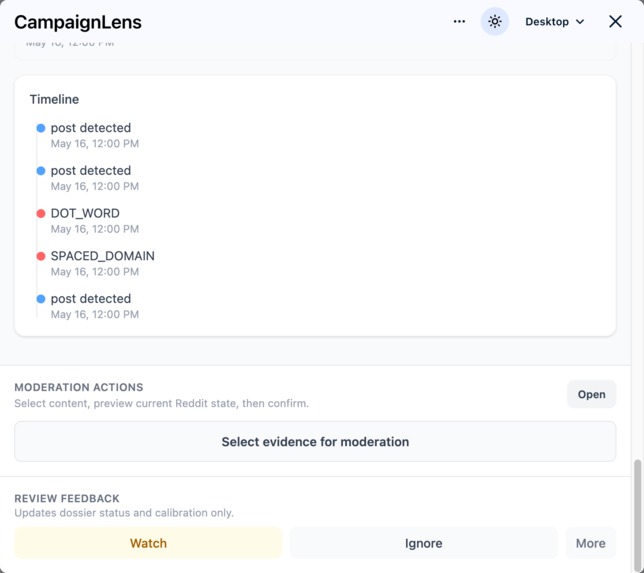Click the timestamp under SPACED_DOMAIN
The height and width of the screenshot is (573, 644).
(x=95, y=272)
